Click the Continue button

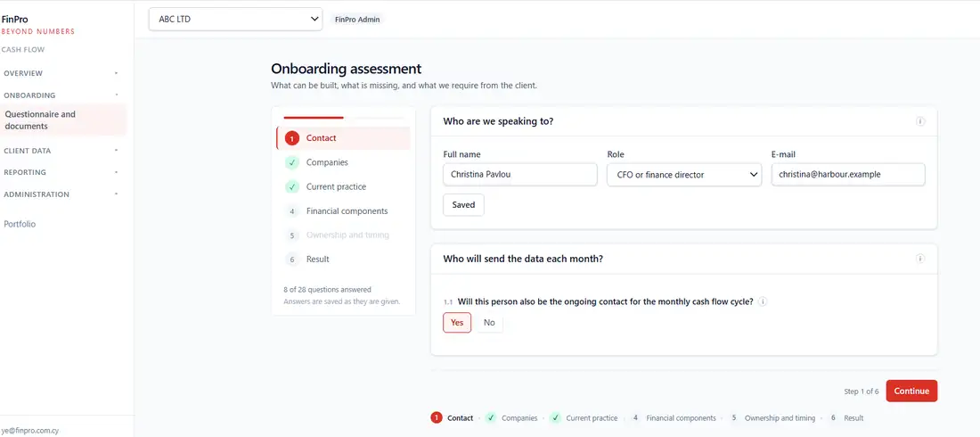pos(911,392)
